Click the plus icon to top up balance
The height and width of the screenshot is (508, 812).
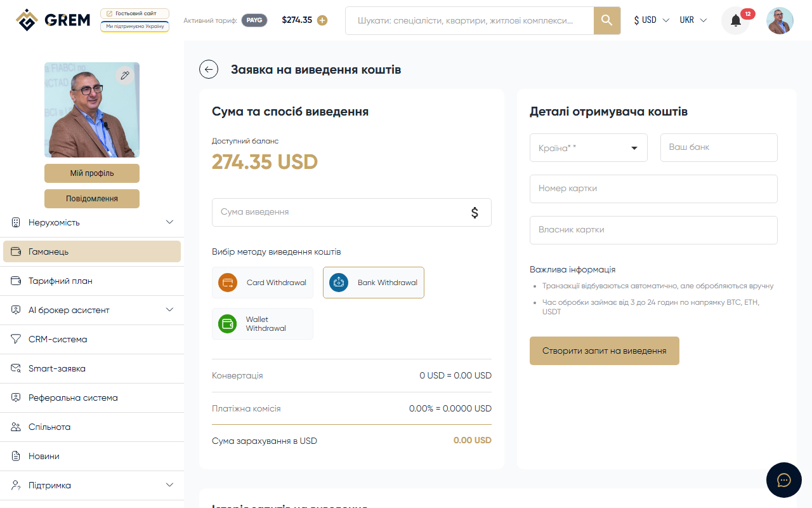(322, 20)
